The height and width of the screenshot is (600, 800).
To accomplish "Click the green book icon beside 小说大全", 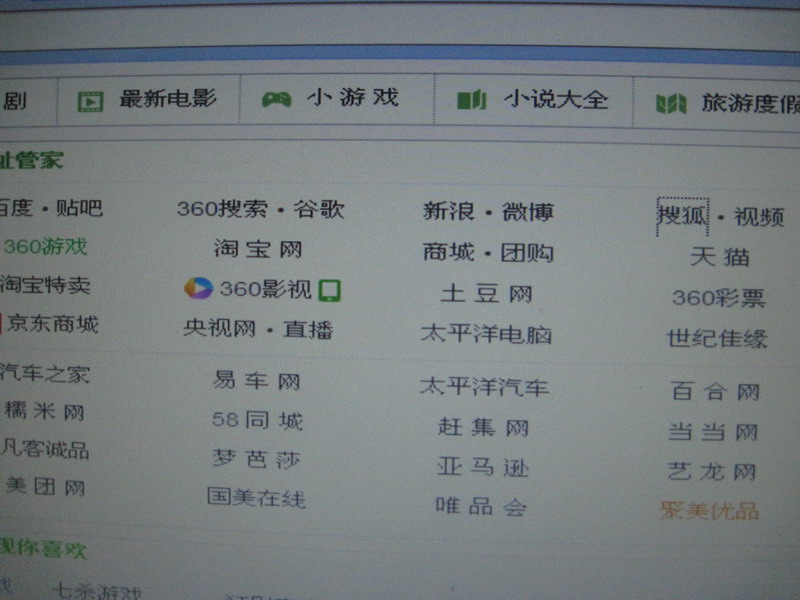I will click(471, 100).
